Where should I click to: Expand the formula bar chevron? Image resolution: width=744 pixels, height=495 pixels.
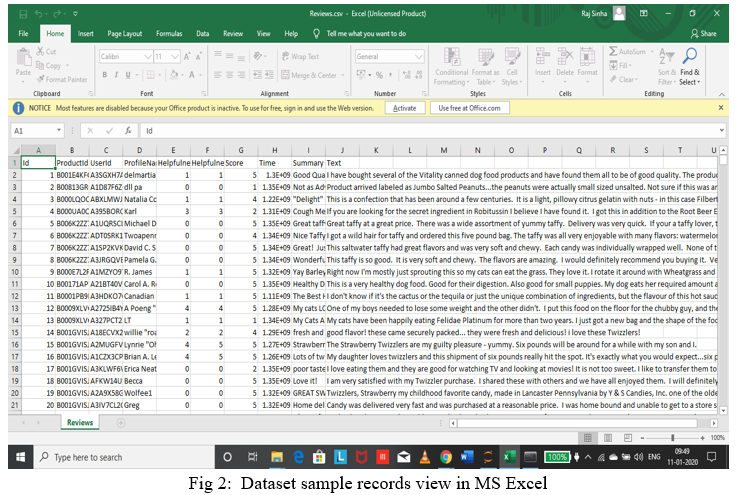pos(722,131)
